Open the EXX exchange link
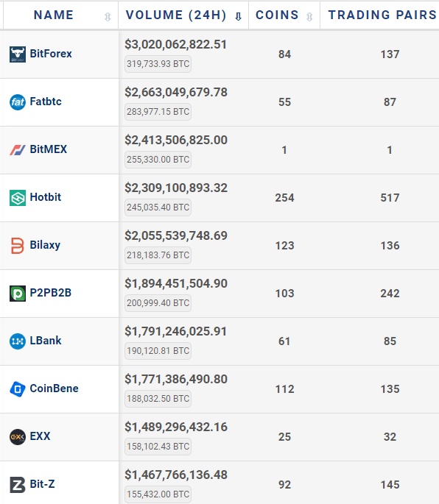This screenshot has width=439, height=504. [40, 436]
